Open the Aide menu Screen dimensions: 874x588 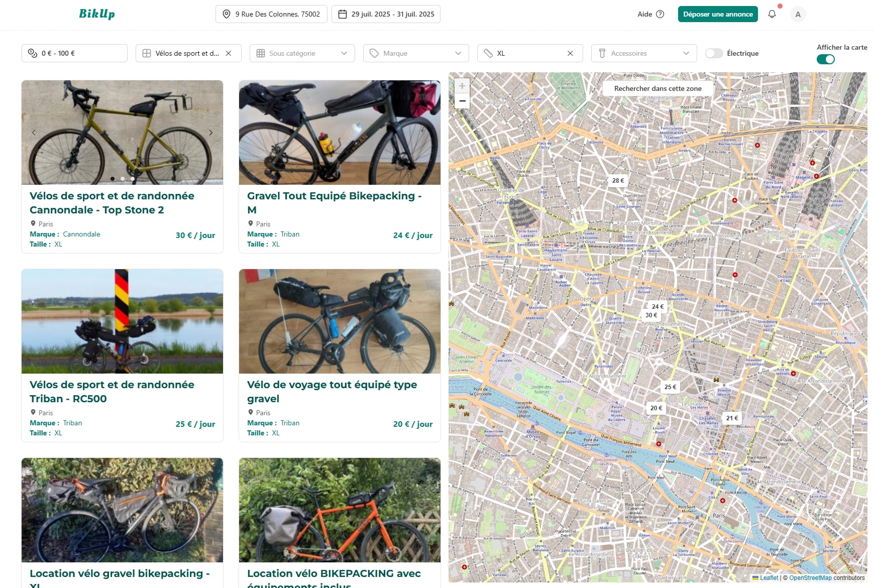[x=644, y=14]
